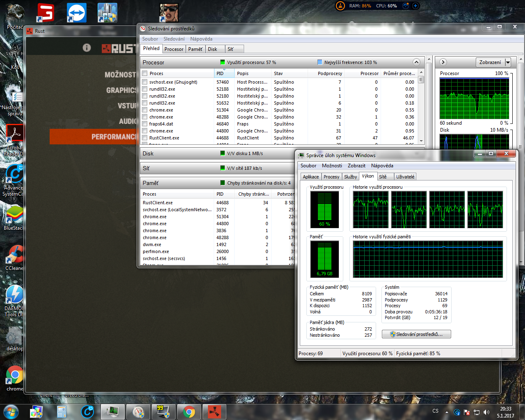Click the Google Chrome taskbar icon
525x420 pixels.
click(x=189, y=411)
